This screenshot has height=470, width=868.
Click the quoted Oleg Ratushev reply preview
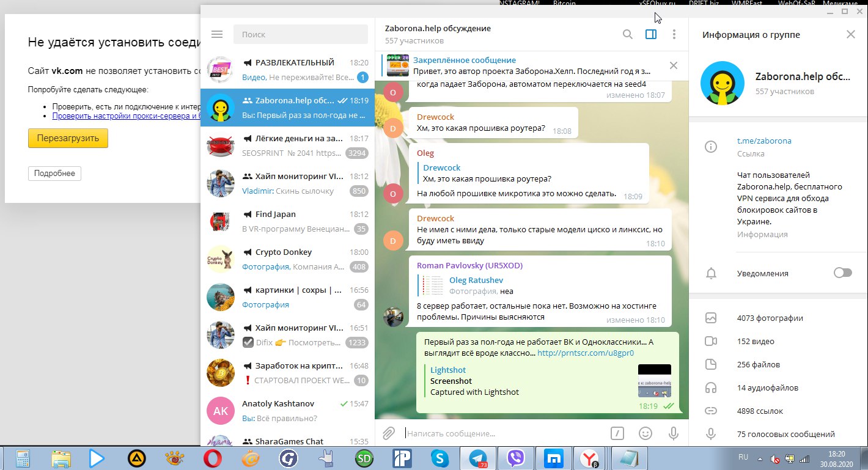click(465, 285)
